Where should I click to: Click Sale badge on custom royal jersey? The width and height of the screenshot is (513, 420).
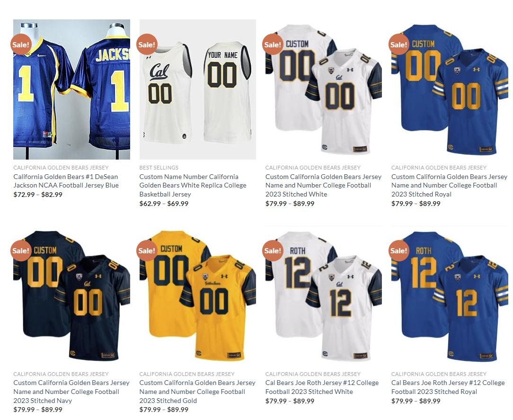pos(399,44)
